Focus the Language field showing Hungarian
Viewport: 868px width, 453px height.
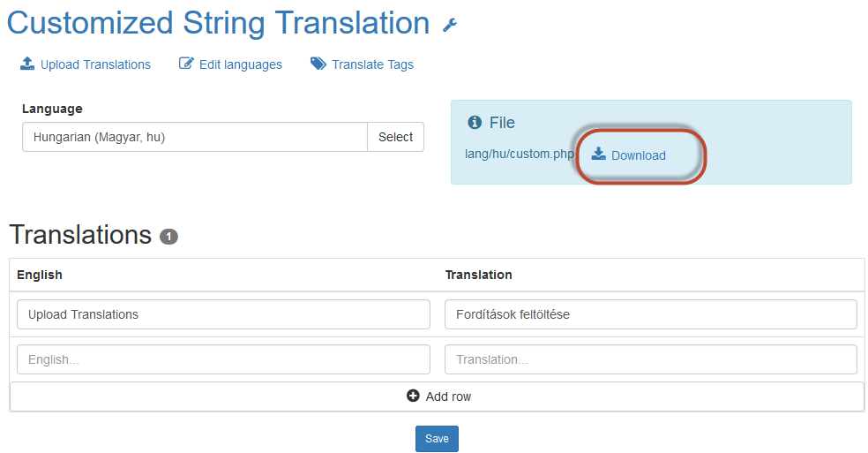194,137
